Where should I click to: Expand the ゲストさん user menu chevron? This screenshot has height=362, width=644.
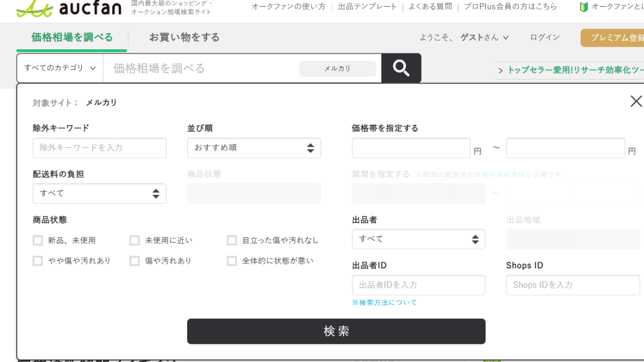click(x=506, y=38)
